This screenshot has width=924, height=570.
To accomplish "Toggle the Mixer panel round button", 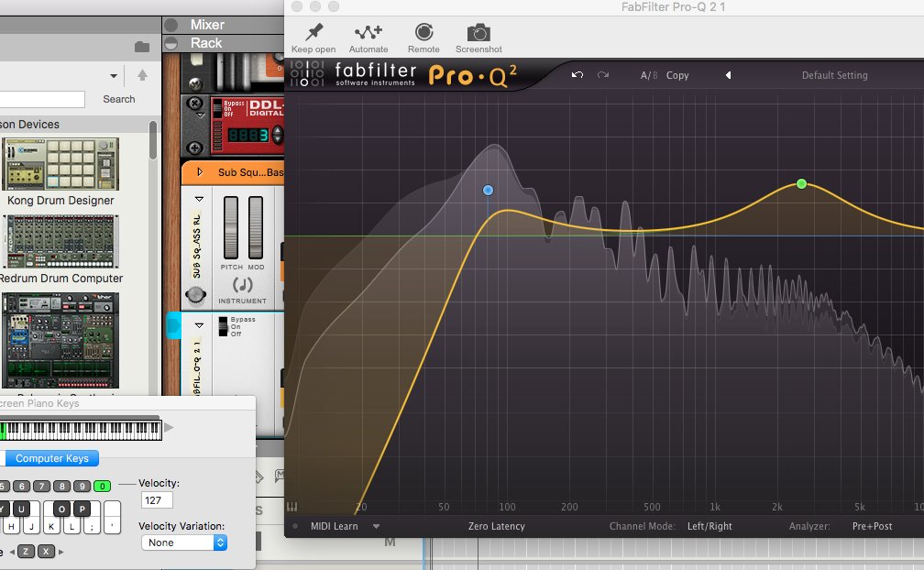I will coord(171,25).
